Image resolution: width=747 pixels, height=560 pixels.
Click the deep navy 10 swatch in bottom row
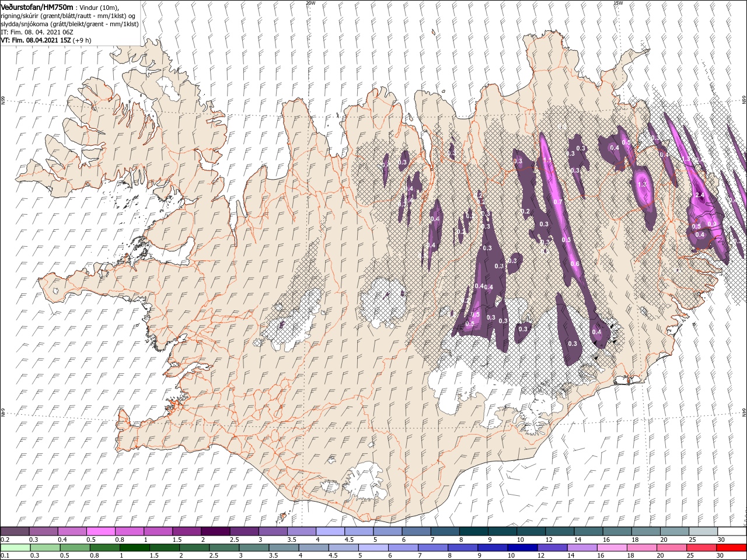pyautogui.click(x=522, y=548)
